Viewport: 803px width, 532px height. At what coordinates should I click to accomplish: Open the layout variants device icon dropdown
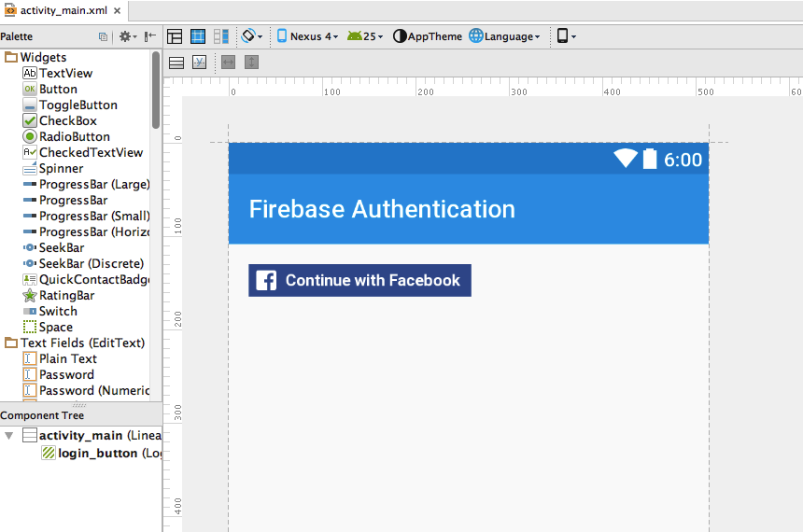[567, 36]
